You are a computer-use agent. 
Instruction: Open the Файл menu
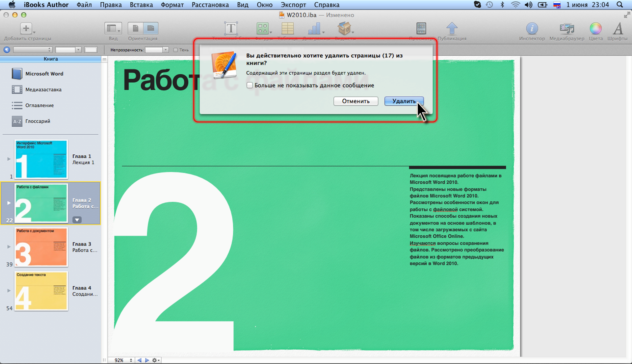84,5
